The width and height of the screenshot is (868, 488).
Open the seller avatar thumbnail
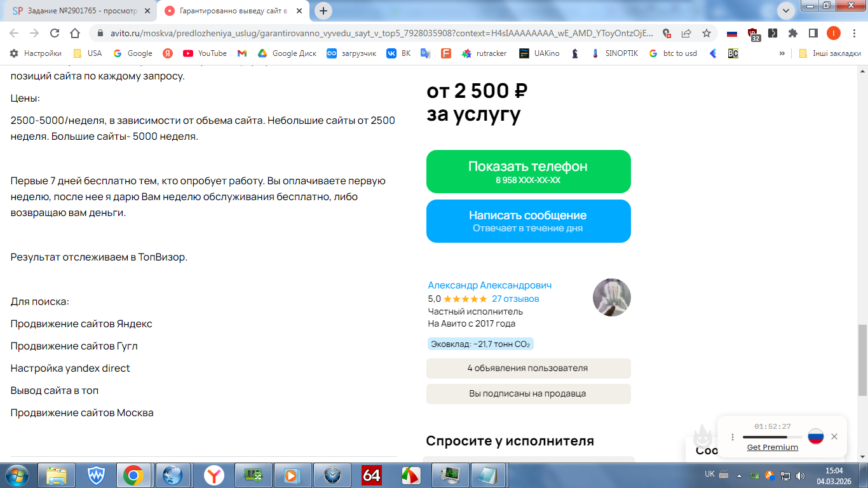(612, 297)
